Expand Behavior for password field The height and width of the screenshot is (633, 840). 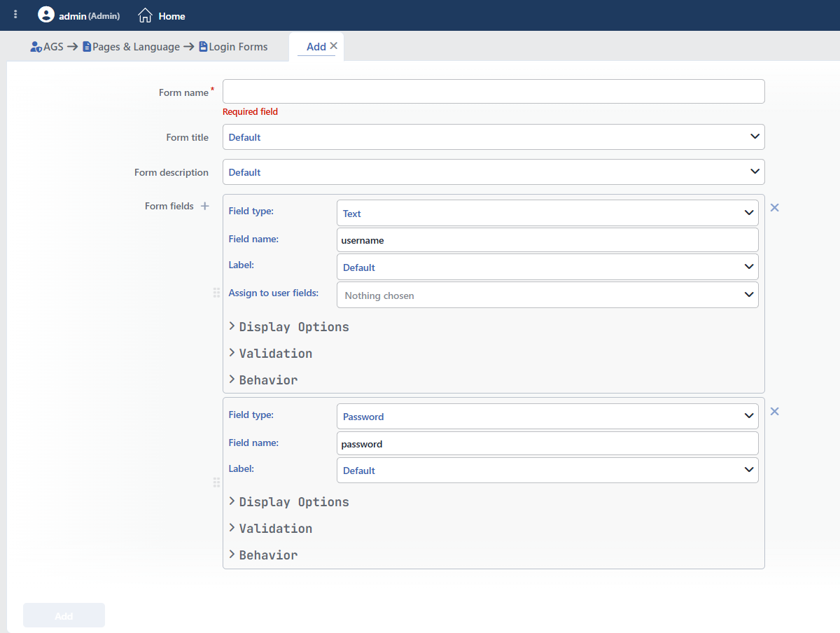coord(263,555)
